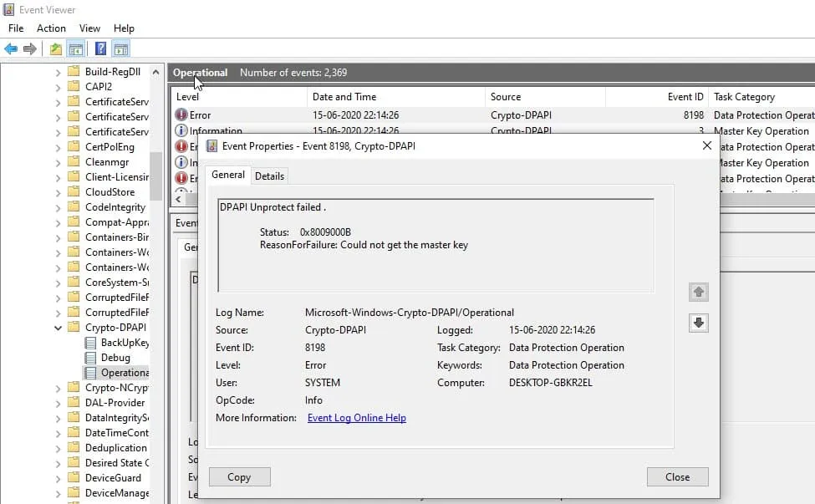Click the User value SYSTEM
The width and height of the screenshot is (815, 504).
point(323,383)
